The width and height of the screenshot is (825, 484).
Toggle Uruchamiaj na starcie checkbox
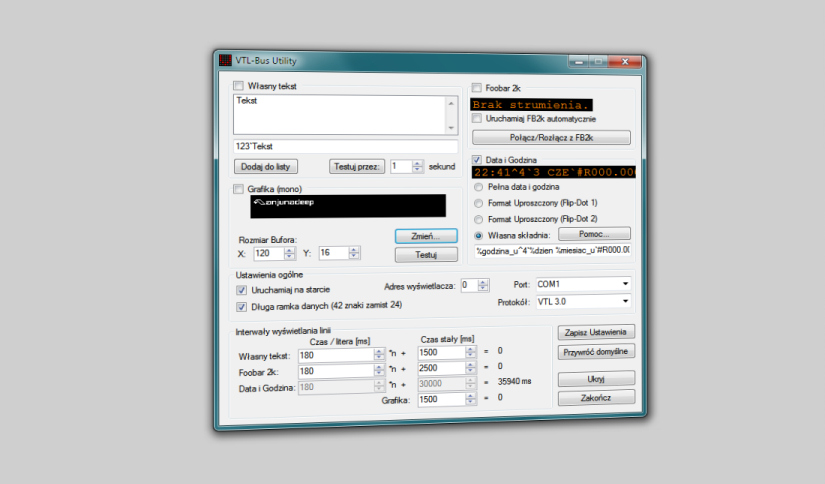click(242, 290)
